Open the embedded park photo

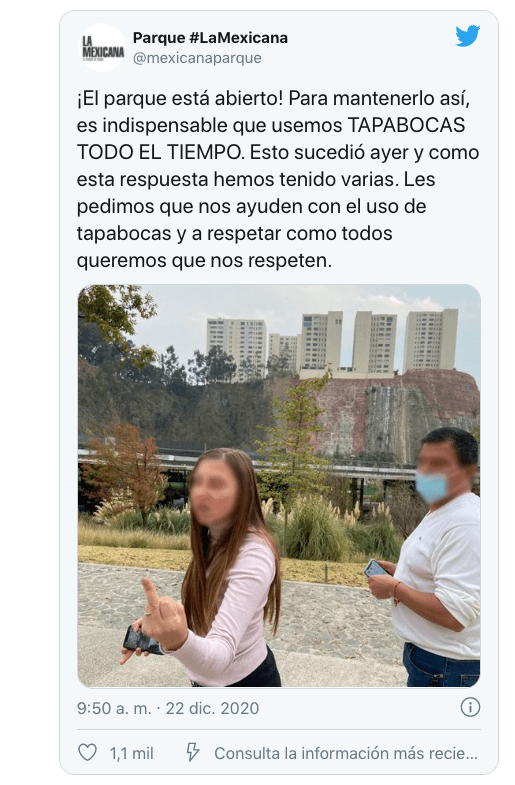click(x=279, y=486)
